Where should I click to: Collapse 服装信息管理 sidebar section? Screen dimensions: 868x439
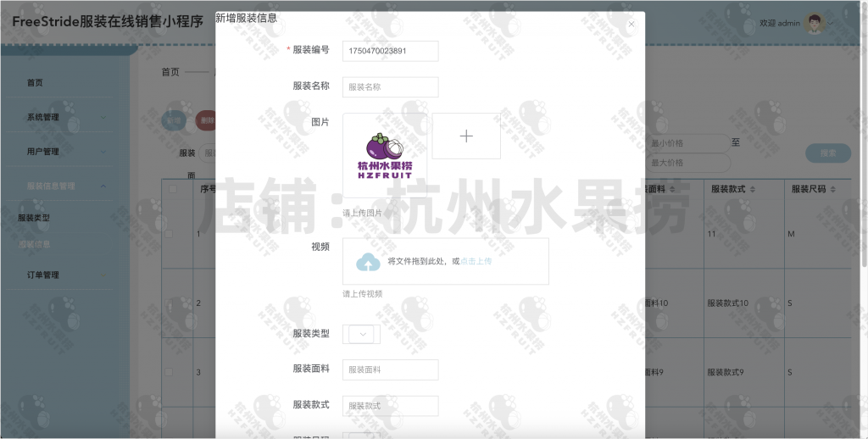(60, 186)
